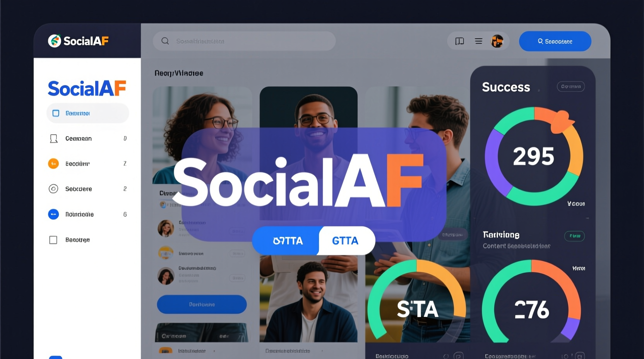644x359 pixels.
Task: Click the bookmark-style icon in second sidebar row
Action: pyautogui.click(x=54, y=138)
